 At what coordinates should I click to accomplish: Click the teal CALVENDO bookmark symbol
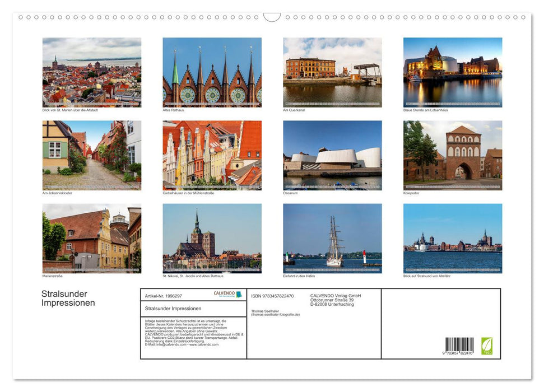tap(239, 294)
